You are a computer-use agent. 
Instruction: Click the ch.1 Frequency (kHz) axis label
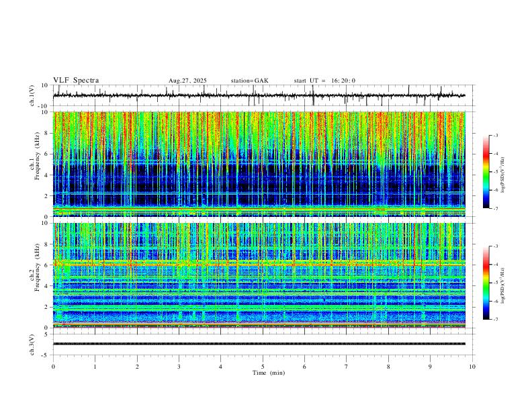coord(35,156)
